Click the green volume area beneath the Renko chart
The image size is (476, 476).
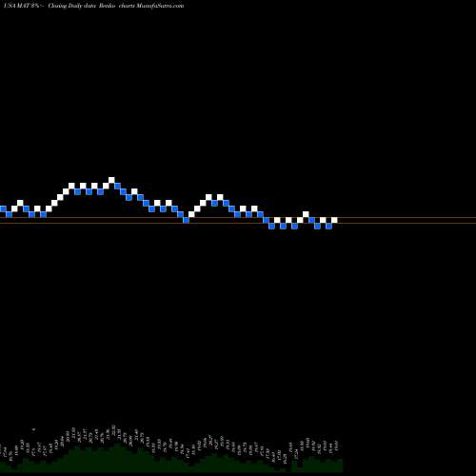171,459
